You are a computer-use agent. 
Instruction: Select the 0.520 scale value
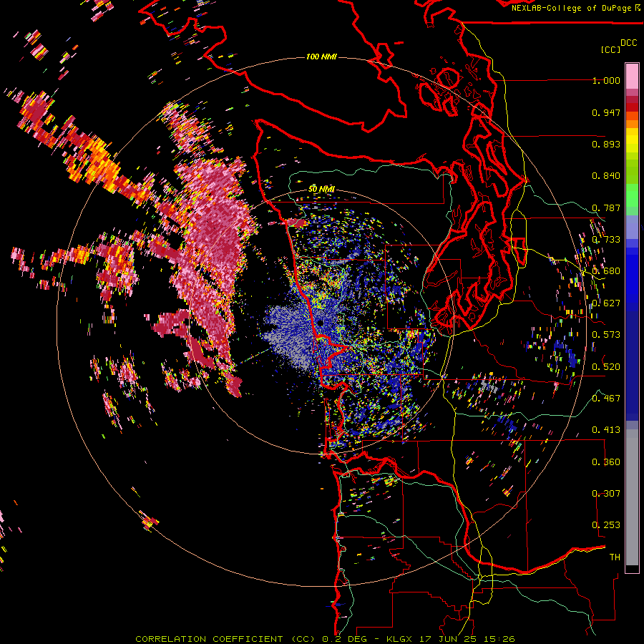(606, 367)
